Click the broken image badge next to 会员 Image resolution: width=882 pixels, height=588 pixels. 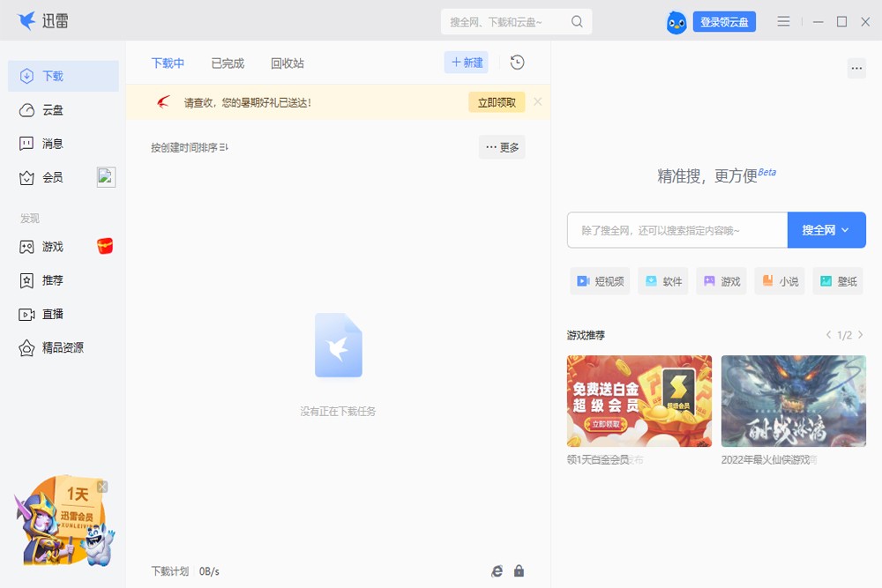(107, 177)
